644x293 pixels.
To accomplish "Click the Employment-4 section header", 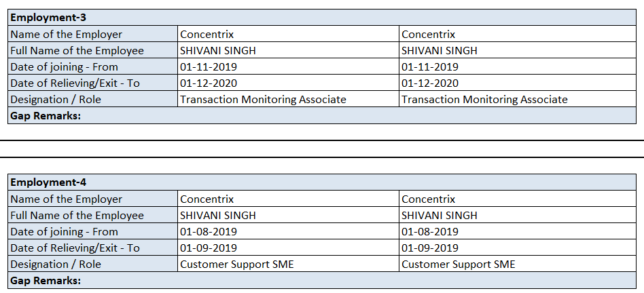I will [48, 182].
